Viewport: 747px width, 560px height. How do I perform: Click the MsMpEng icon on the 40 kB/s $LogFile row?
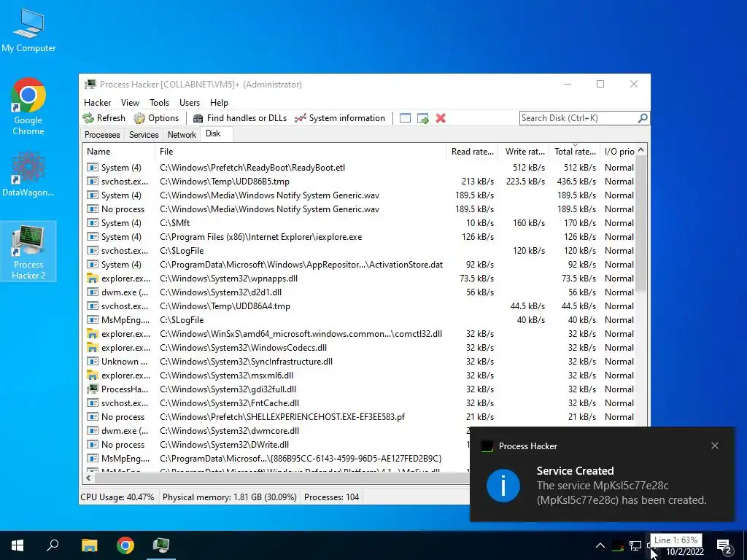[x=93, y=320]
